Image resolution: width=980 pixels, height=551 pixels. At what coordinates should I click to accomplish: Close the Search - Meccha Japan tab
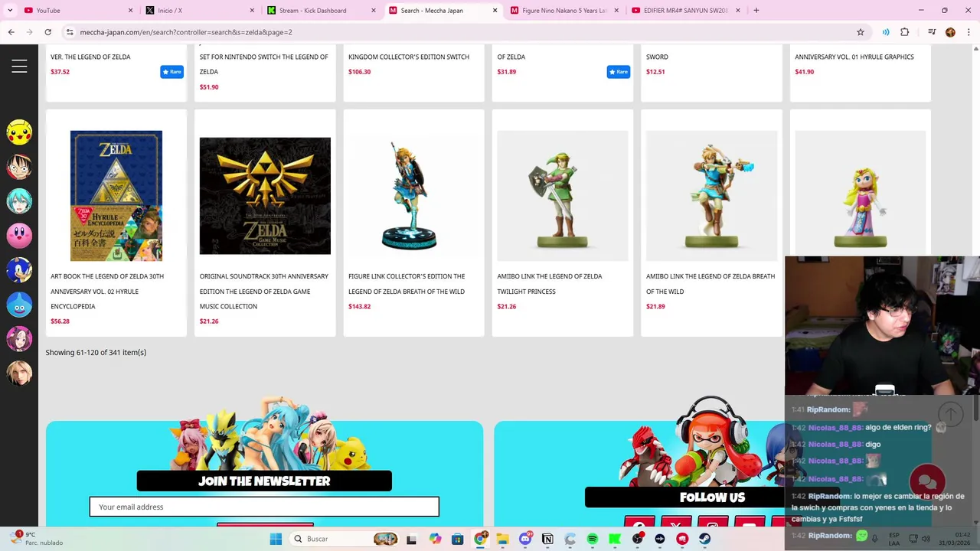(495, 11)
